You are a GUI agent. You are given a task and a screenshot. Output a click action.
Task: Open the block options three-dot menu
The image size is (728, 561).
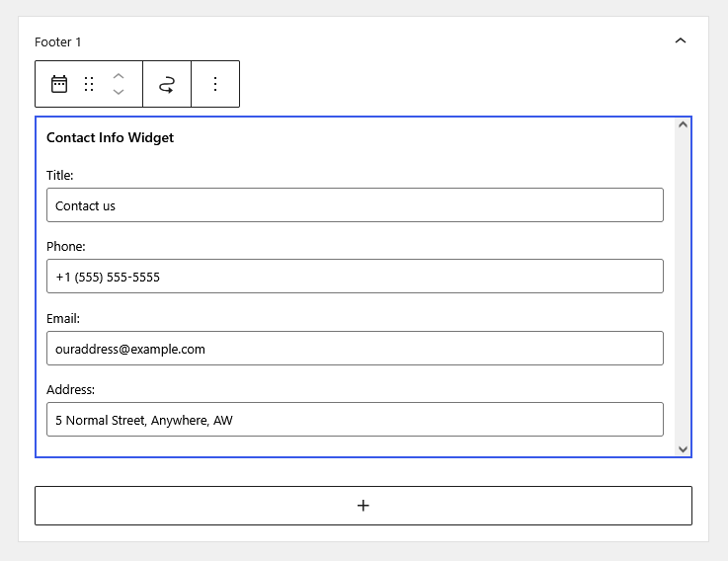(215, 84)
